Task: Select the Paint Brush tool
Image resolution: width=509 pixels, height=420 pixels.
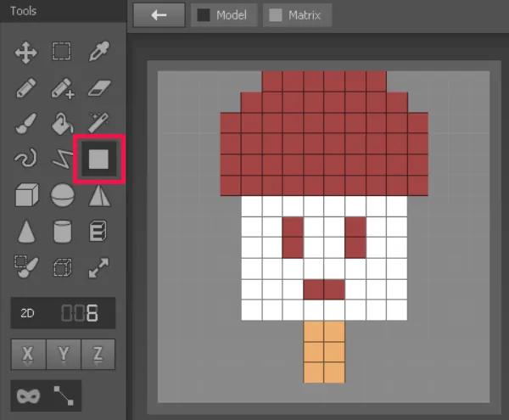Action: [26, 123]
